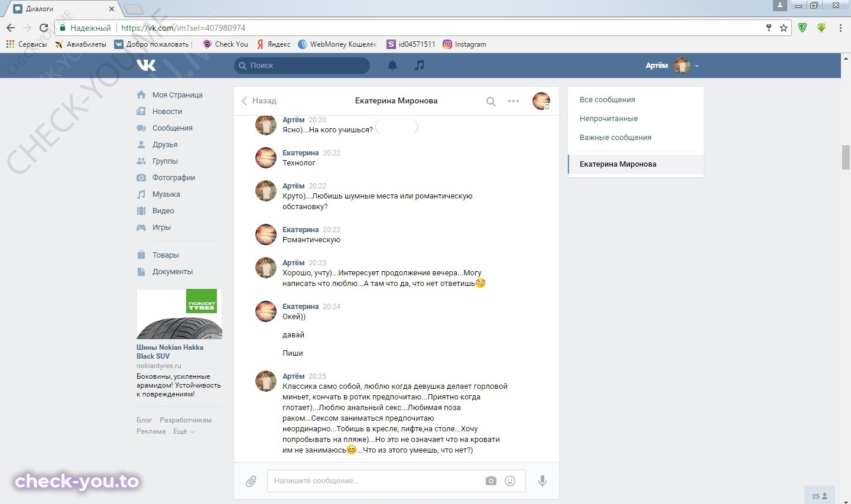Open Chrome three-dot menu
The height and width of the screenshot is (504, 851).
(840, 28)
